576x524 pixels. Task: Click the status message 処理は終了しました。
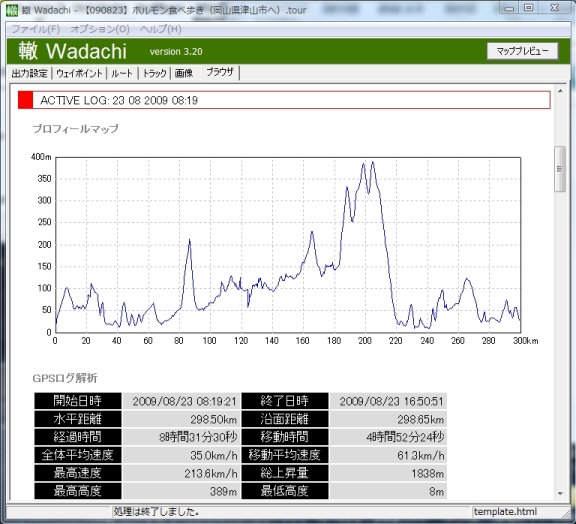(x=156, y=512)
